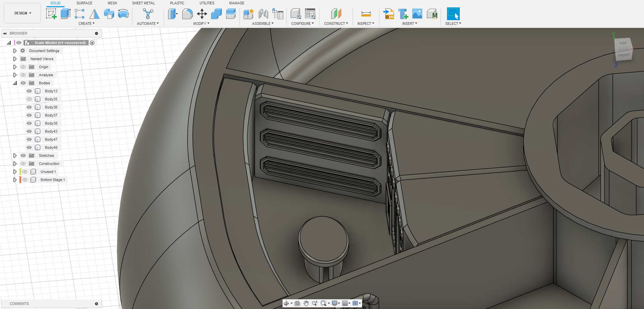Switch to the Manage tab
This screenshot has width=644, height=309.
click(x=237, y=3)
